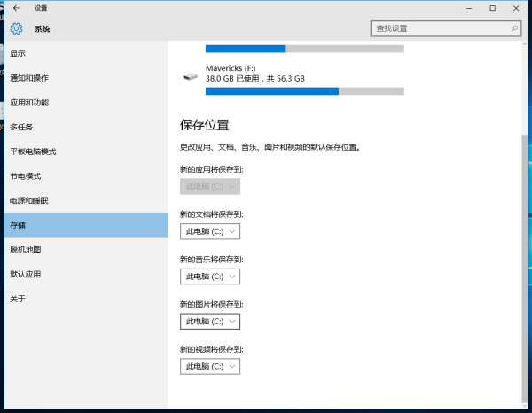Click the 保存位置 heading
Image resolution: width=532 pixels, height=413 pixels.
click(x=205, y=125)
